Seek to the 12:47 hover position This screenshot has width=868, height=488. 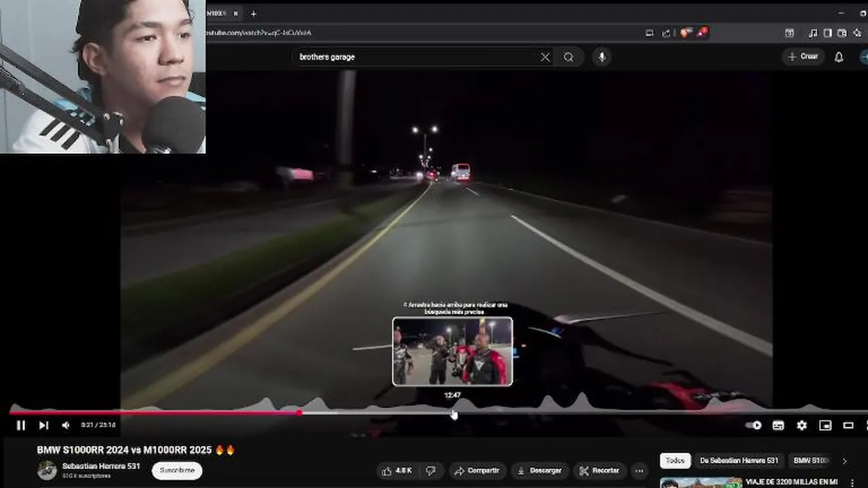453,412
